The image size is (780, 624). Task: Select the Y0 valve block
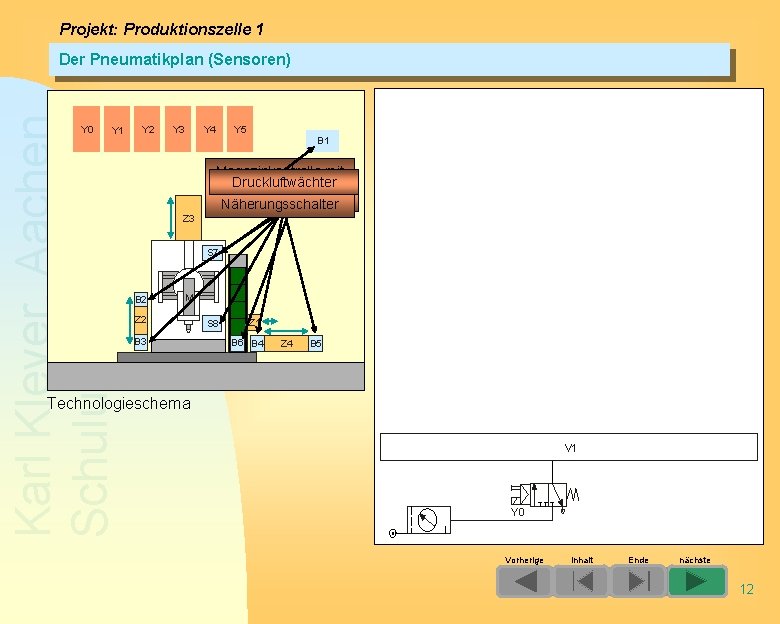87,129
